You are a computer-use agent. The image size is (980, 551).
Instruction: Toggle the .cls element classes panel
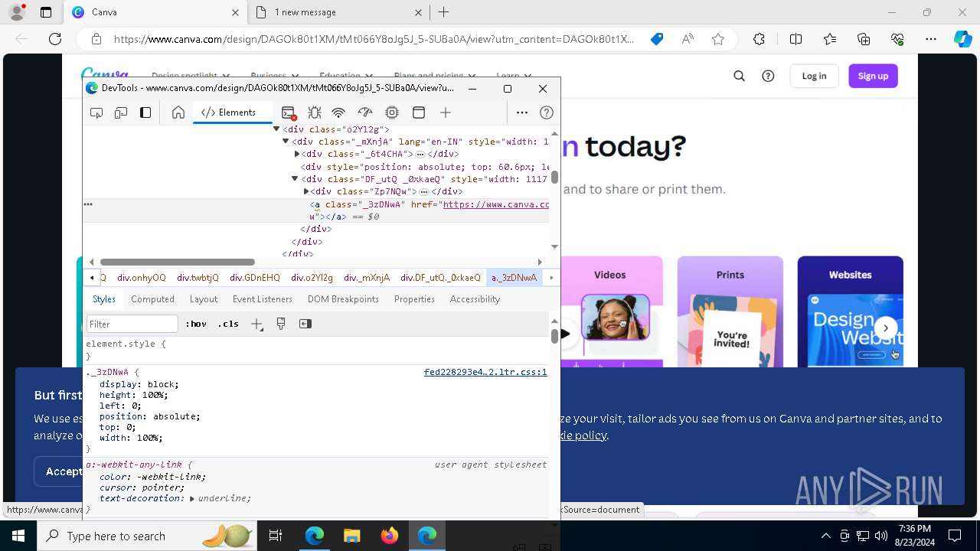pos(228,324)
